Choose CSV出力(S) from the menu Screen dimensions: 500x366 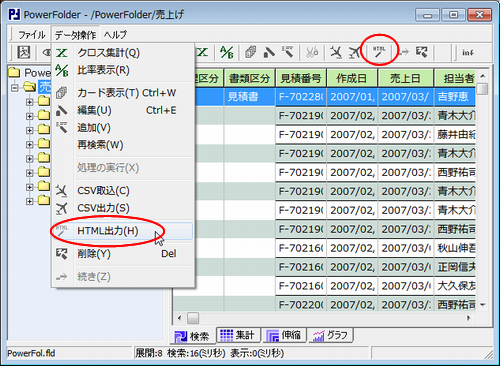pyautogui.click(x=123, y=208)
